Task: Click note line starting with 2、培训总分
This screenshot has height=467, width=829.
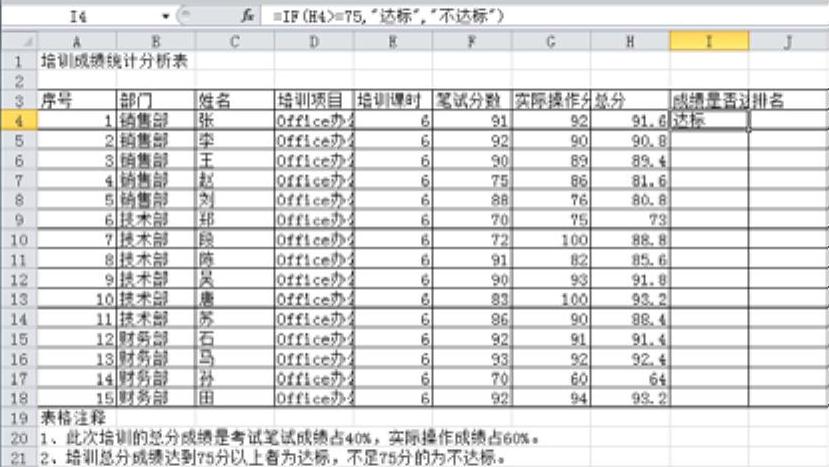Action: (272, 457)
